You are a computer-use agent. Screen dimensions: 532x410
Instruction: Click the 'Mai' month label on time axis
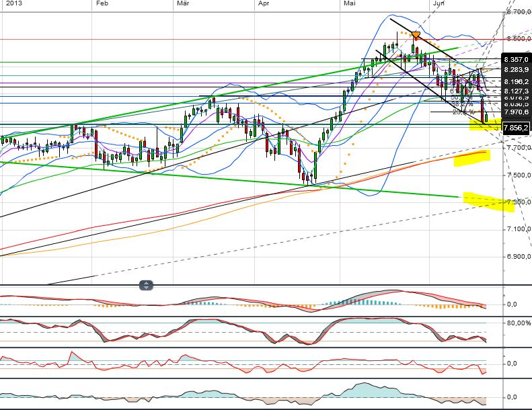coord(350,3)
